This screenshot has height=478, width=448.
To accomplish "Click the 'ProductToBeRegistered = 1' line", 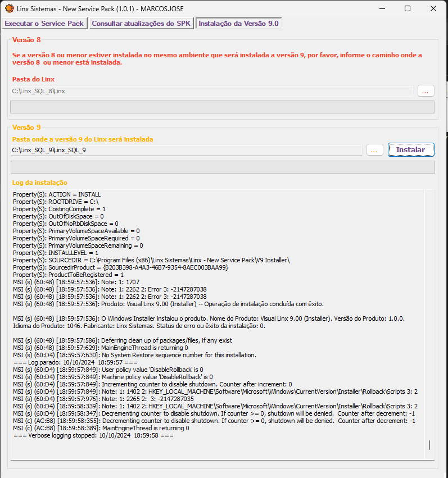I will (69, 275).
